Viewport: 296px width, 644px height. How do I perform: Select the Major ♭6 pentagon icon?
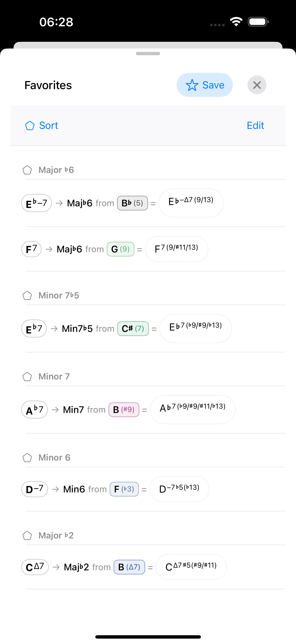(27, 170)
